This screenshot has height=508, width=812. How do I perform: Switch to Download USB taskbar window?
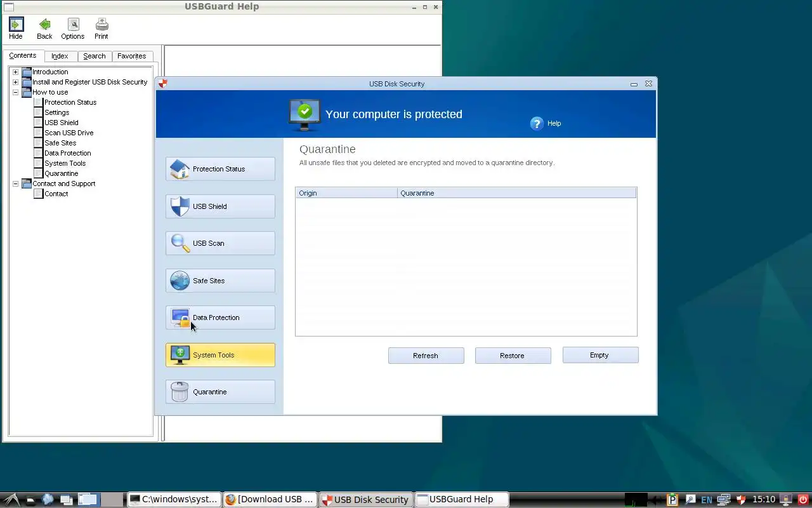pyautogui.click(x=270, y=500)
